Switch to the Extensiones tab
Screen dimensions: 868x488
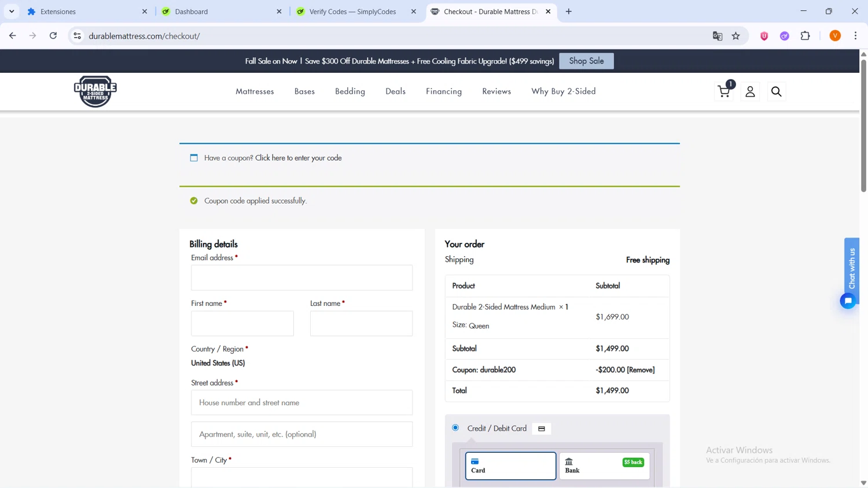point(87,12)
